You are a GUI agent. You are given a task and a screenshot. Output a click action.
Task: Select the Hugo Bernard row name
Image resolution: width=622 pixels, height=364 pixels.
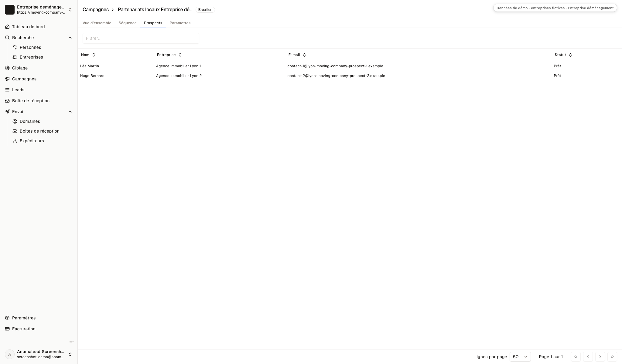(x=92, y=76)
